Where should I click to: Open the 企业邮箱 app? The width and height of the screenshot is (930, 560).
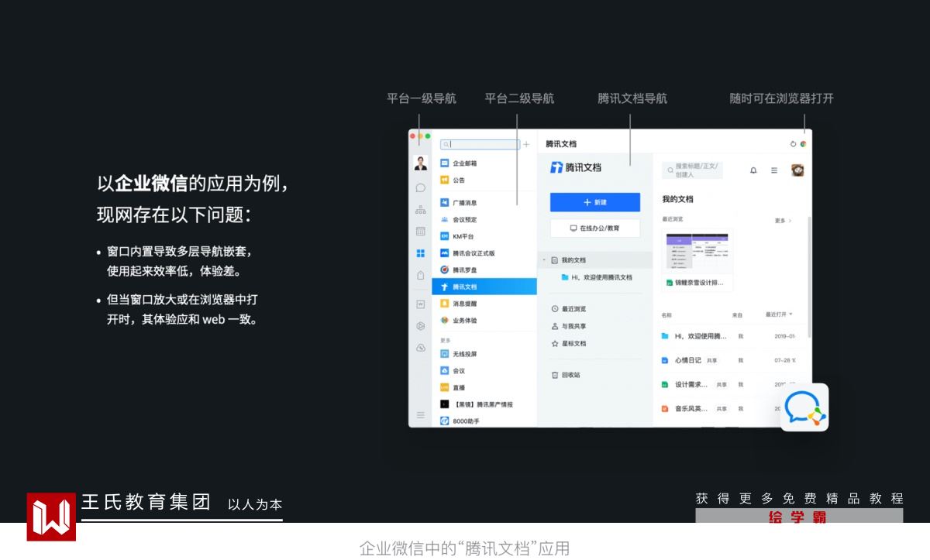[x=484, y=163]
